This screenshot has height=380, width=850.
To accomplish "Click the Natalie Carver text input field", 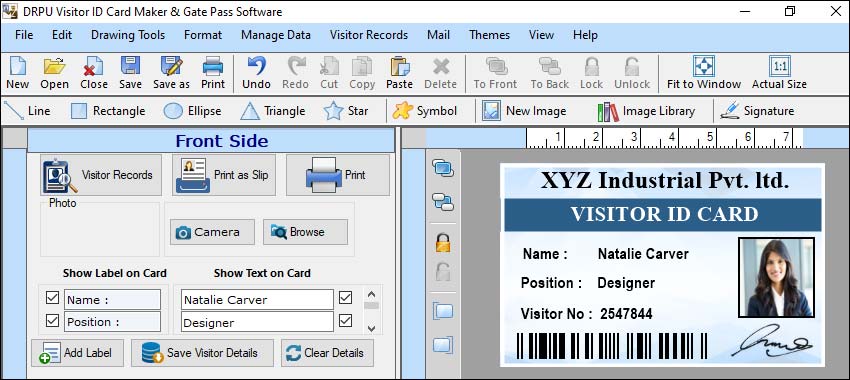I will pyautogui.click(x=257, y=299).
